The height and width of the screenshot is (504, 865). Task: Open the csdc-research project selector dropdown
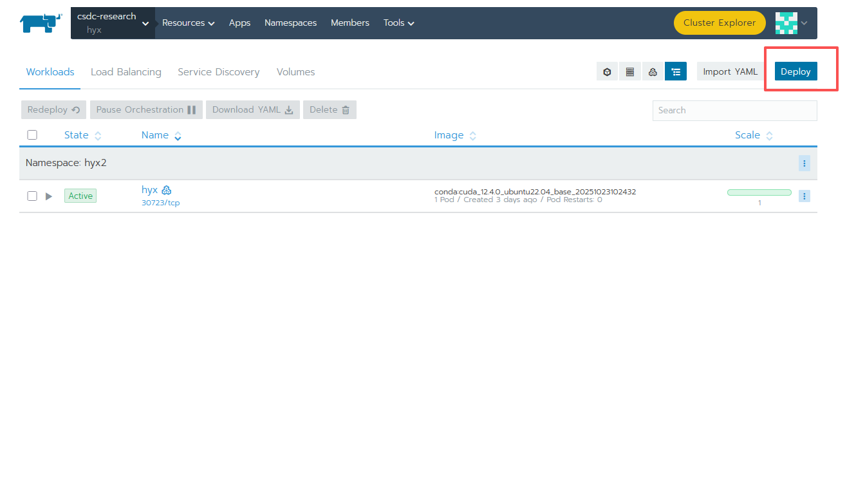(113, 23)
